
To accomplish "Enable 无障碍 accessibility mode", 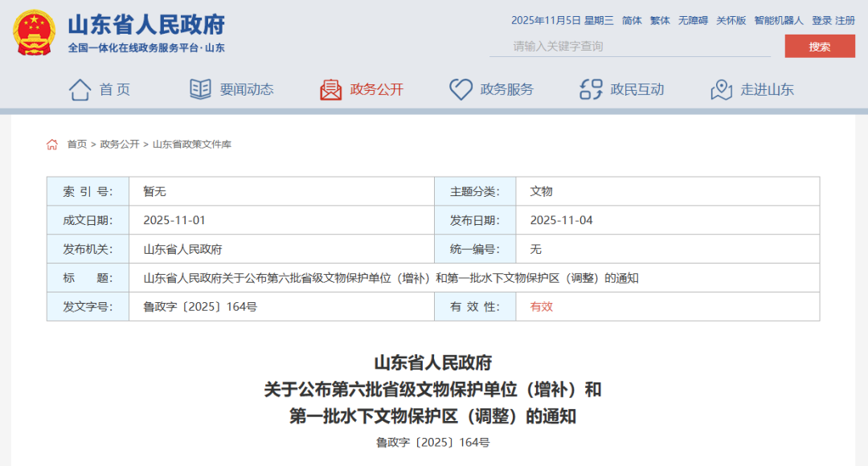I will tap(693, 21).
